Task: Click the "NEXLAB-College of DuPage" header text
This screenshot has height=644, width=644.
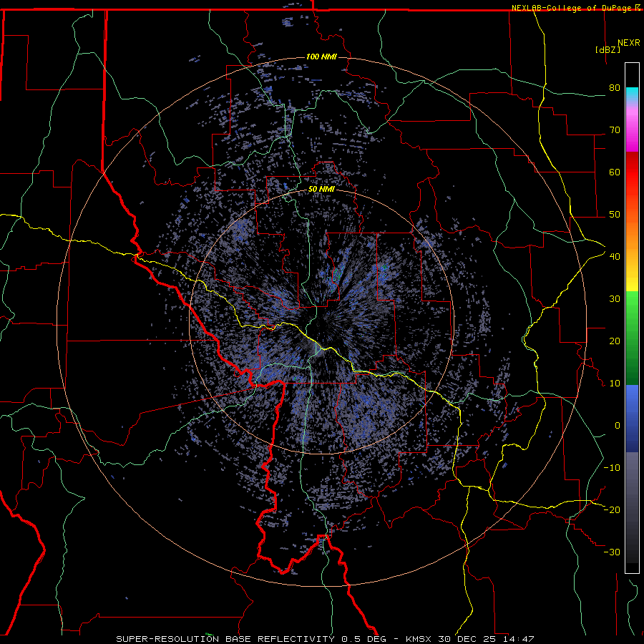Action: 573,8
